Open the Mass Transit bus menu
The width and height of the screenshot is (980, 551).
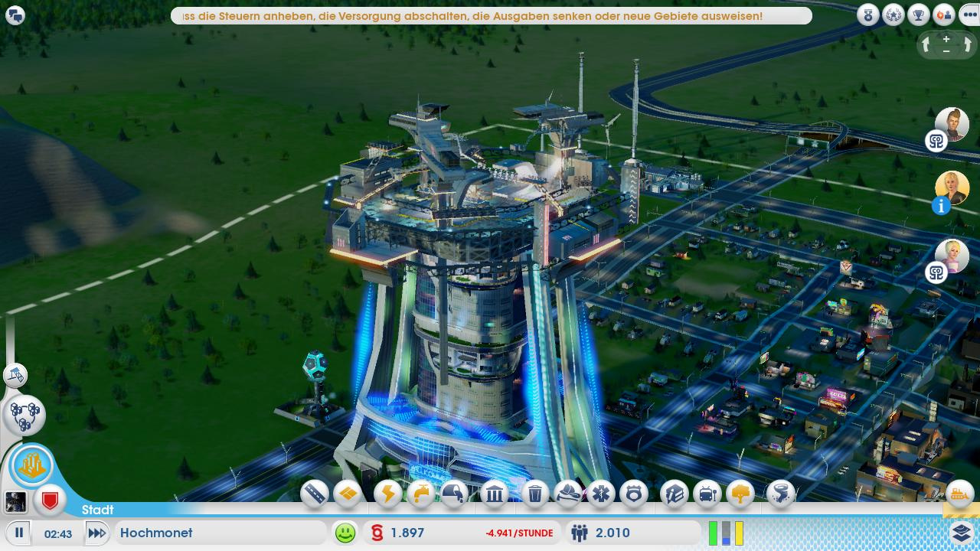[707, 494]
